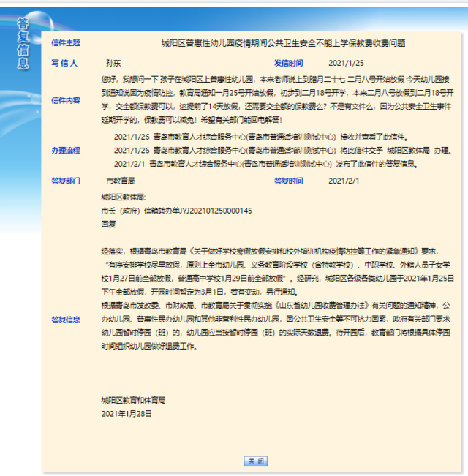Click the process row mentioning 接收并查看了此信件
The width and height of the screenshot is (468, 476).
(x=261, y=137)
